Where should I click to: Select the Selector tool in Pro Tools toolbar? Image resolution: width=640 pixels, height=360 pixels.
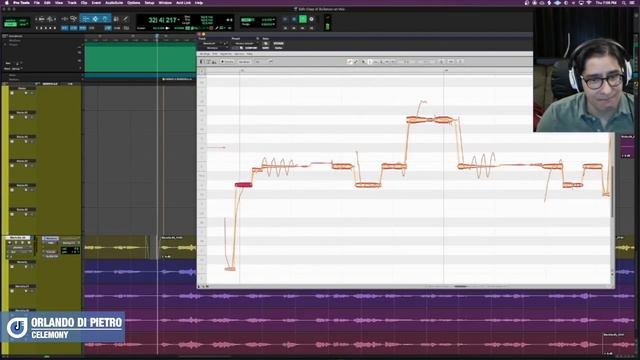click(x=95, y=19)
